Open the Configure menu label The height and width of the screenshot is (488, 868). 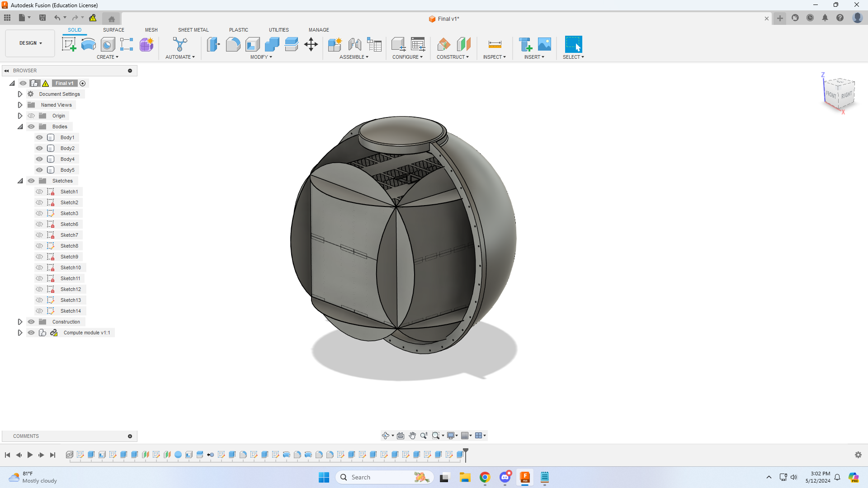click(407, 57)
